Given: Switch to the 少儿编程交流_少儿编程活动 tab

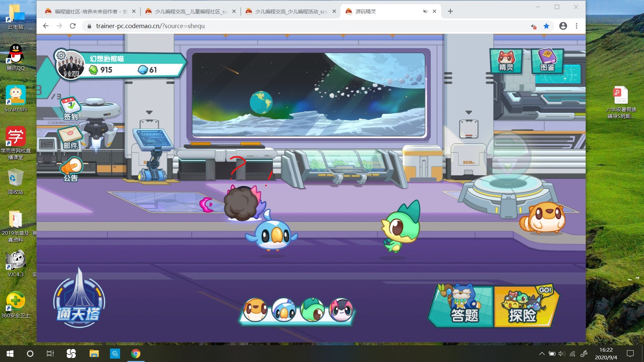Looking at the screenshot, I should click(x=291, y=11).
